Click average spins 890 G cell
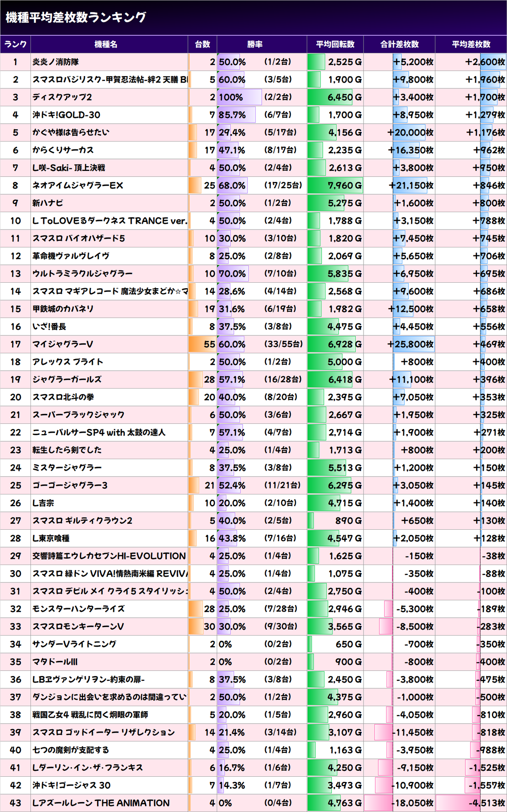The height and width of the screenshot is (812, 507). 335,521
